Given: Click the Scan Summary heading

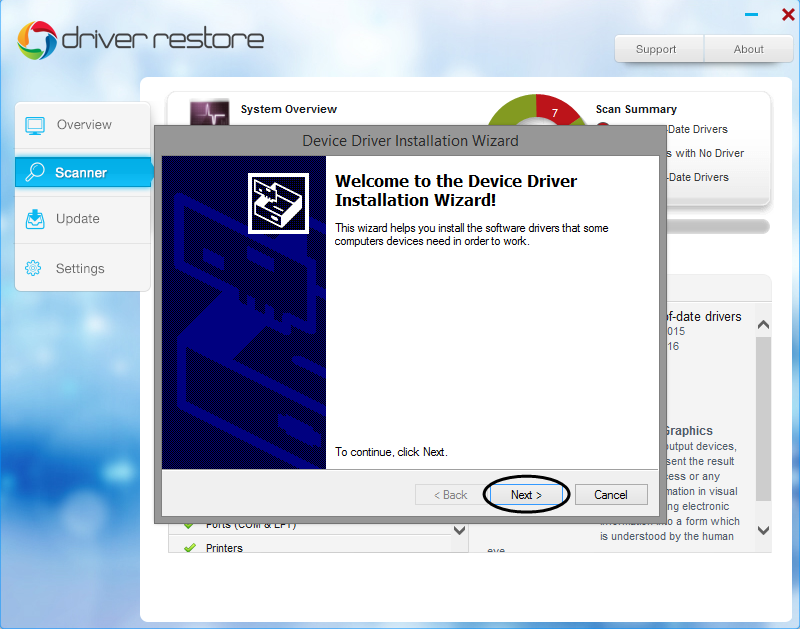Looking at the screenshot, I should point(636,109).
